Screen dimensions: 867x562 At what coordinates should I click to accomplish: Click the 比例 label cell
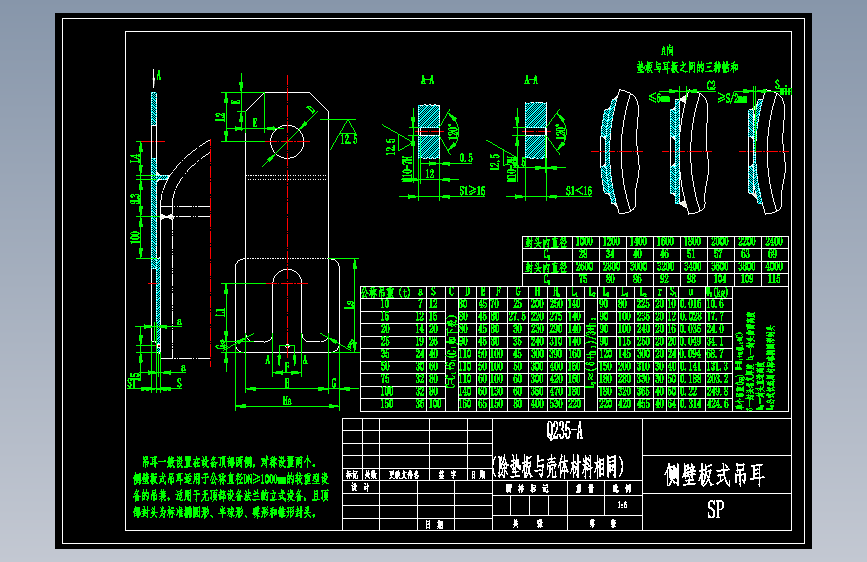622,488
